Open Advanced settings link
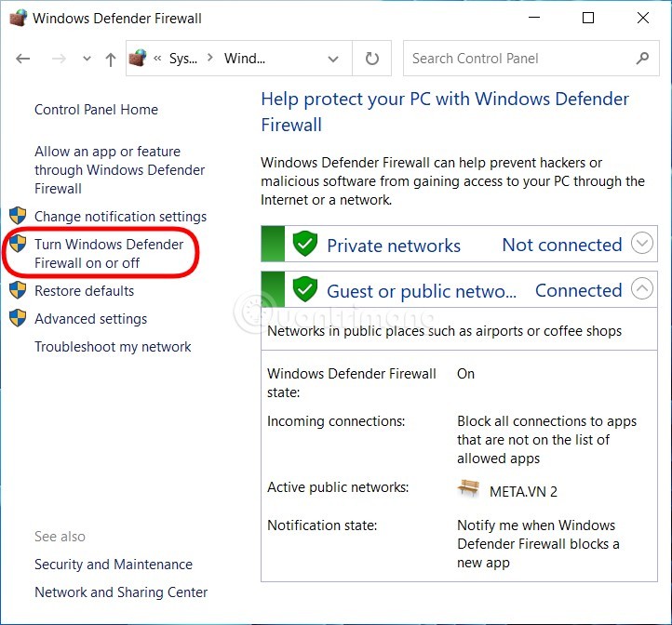 point(90,319)
